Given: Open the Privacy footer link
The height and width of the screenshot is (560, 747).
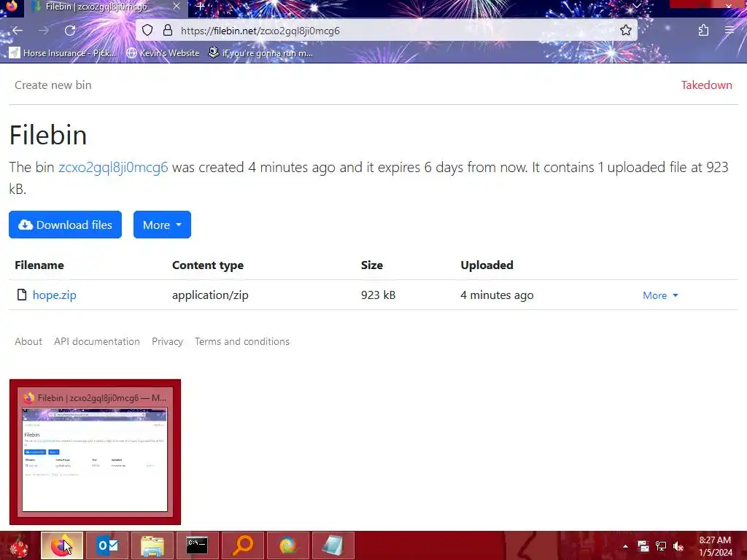Looking at the screenshot, I should pos(167,341).
